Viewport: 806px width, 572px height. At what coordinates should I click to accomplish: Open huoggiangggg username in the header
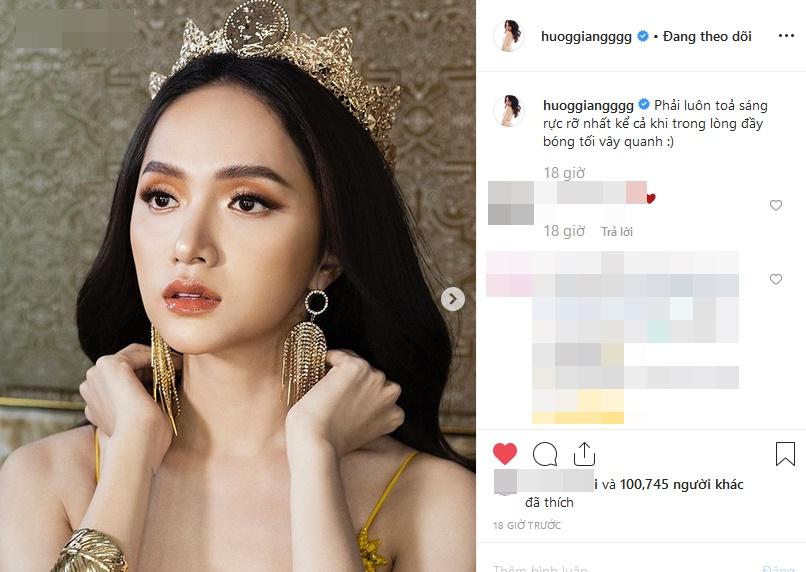[586, 36]
